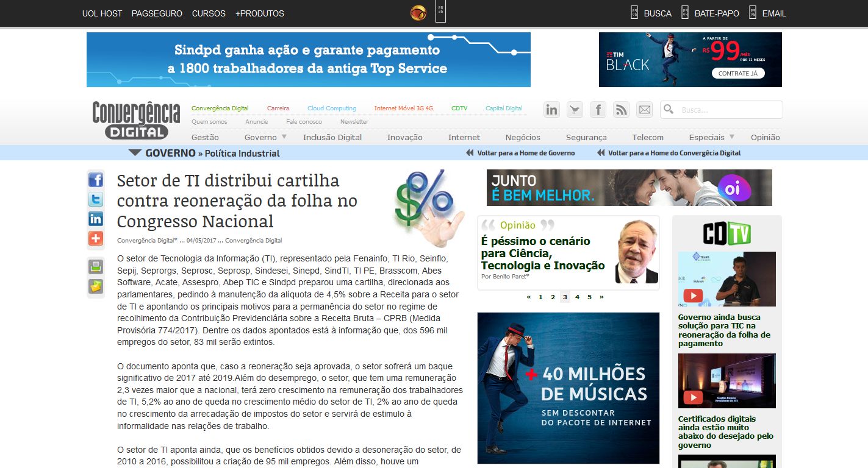Open the Cloud Computing channel link

332,108
